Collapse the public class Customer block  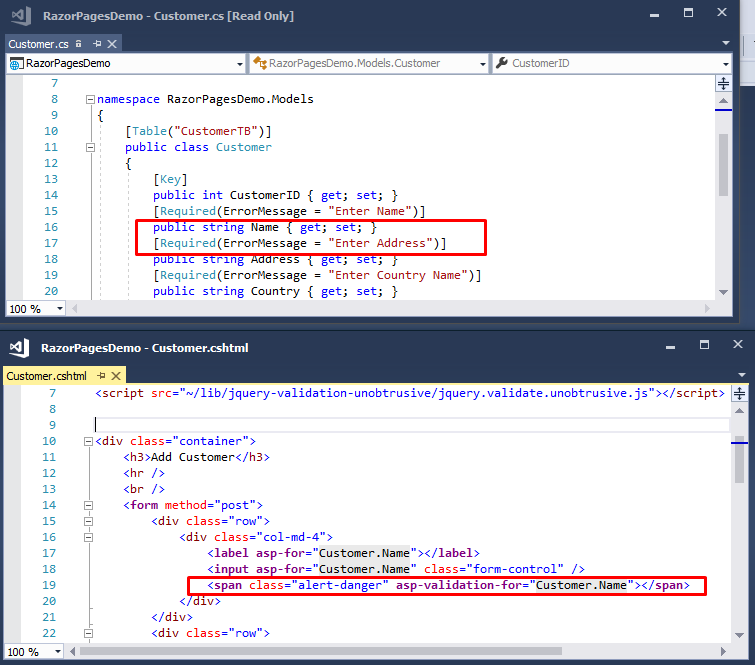click(90, 147)
